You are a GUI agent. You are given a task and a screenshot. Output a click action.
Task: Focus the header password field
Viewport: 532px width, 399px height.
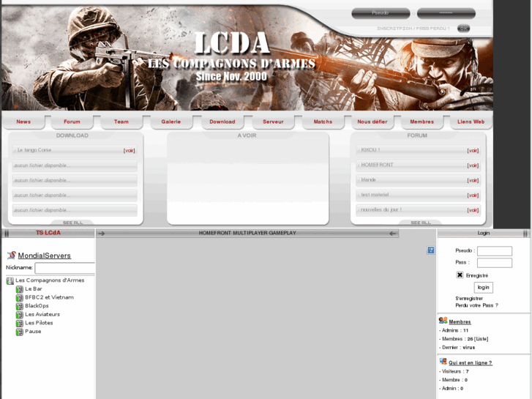click(446, 13)
